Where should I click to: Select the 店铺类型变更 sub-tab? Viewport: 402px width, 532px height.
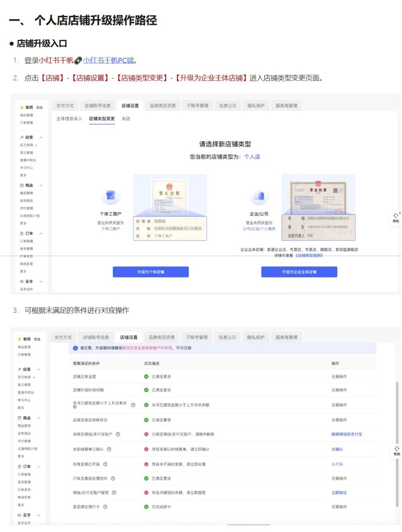coord(102,119)
